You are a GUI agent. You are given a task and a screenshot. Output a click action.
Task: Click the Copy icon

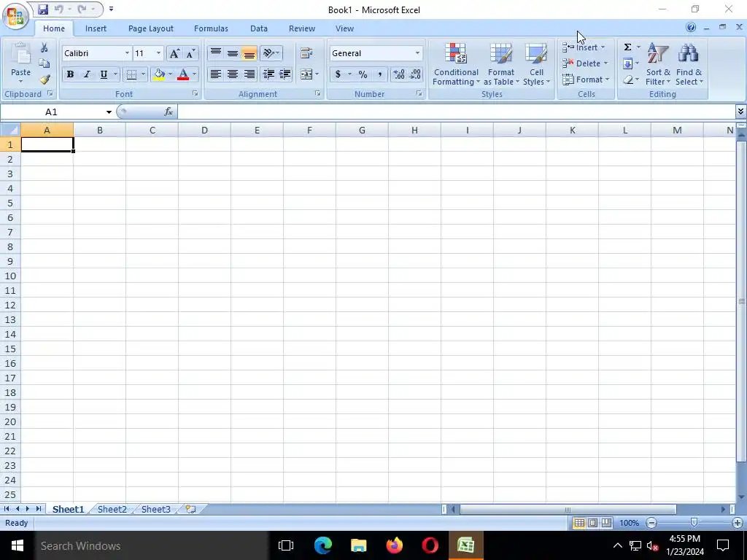point(44,63)
